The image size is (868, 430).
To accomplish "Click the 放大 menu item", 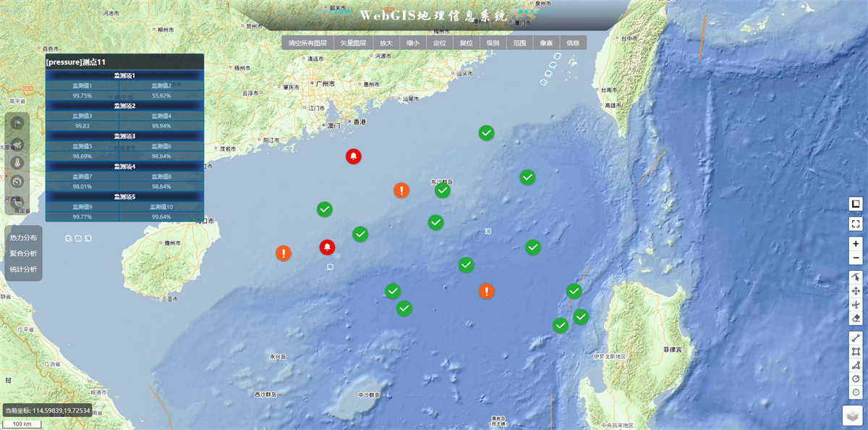I will (386, 43).
